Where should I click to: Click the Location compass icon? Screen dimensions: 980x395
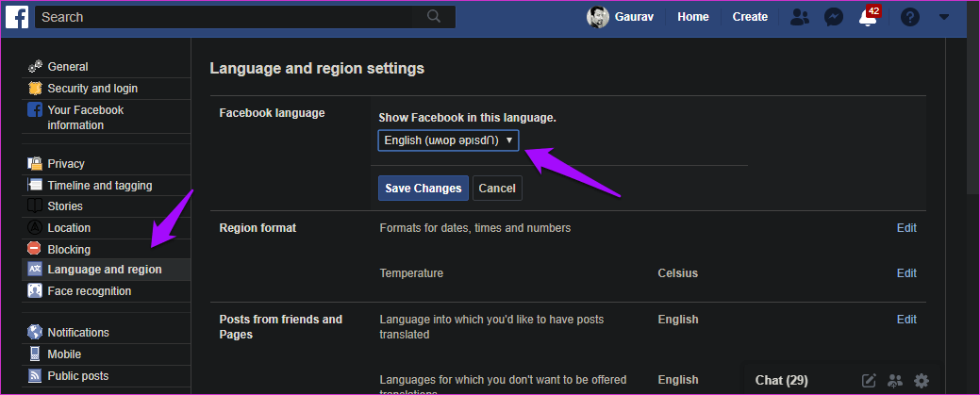[35, 227]
